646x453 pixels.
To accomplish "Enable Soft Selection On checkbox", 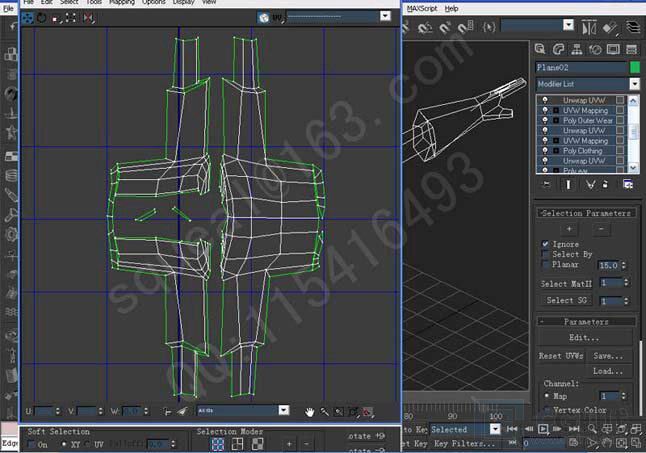I will click(x=31, y=444).
